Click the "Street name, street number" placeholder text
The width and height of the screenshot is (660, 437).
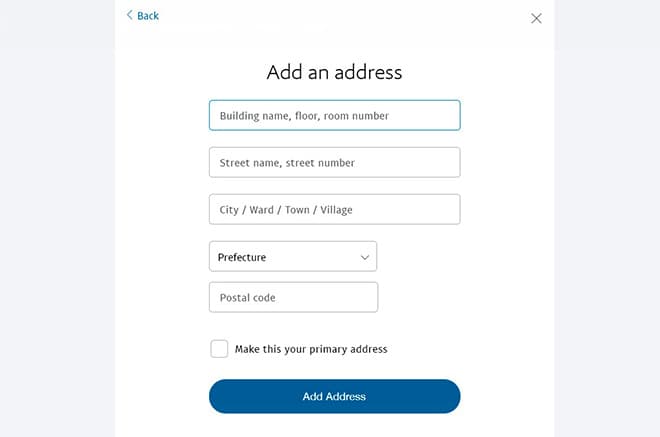coord(287,162)
